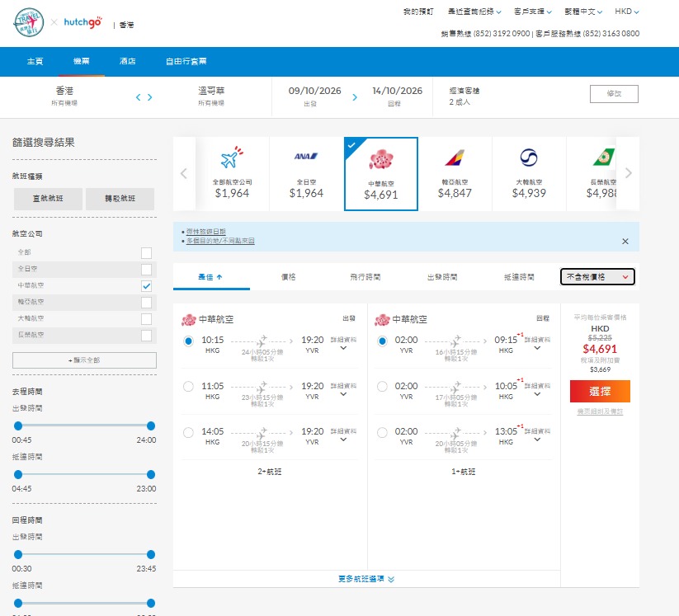Open the 機票 tab
This screenshot has height=616, width=679.
point(82,62)
